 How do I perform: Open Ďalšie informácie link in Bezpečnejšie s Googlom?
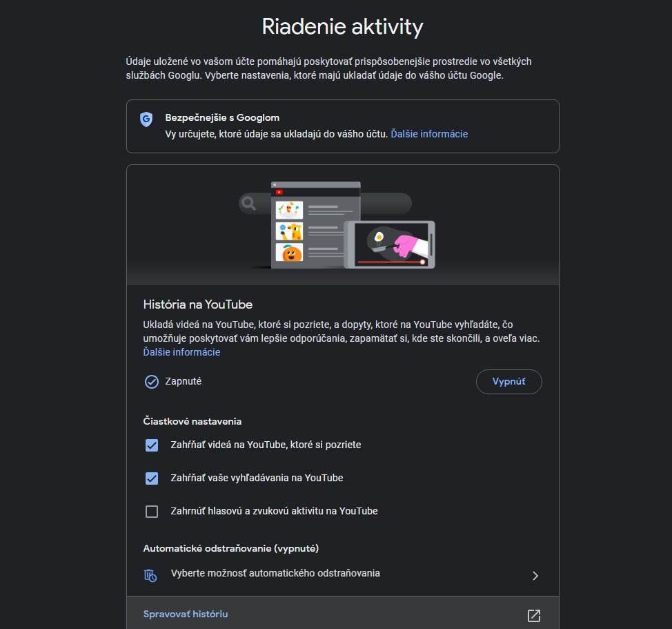(x=429, y=134)
